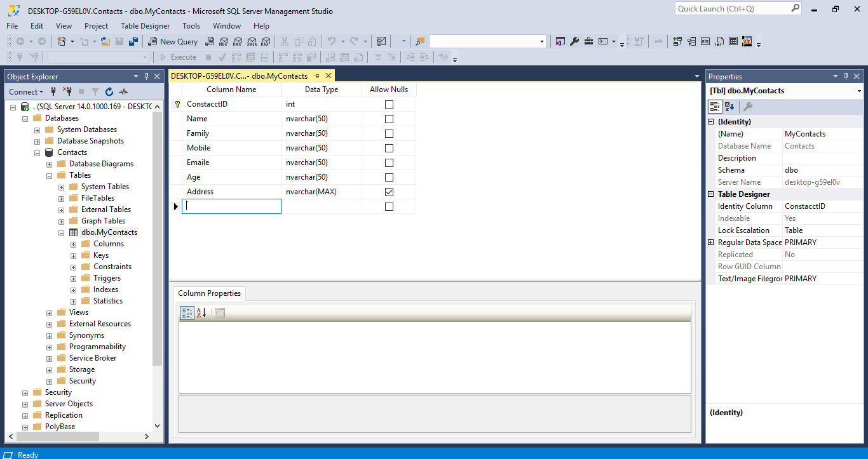Click the Manage Check Constraints icon
Viewport: 868px width, 459px height.
point(733,41)
